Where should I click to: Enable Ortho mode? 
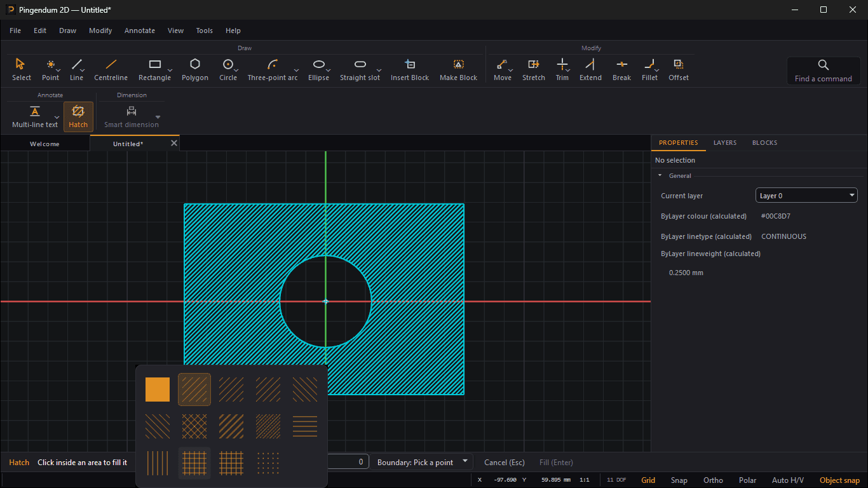click(713, 480)
